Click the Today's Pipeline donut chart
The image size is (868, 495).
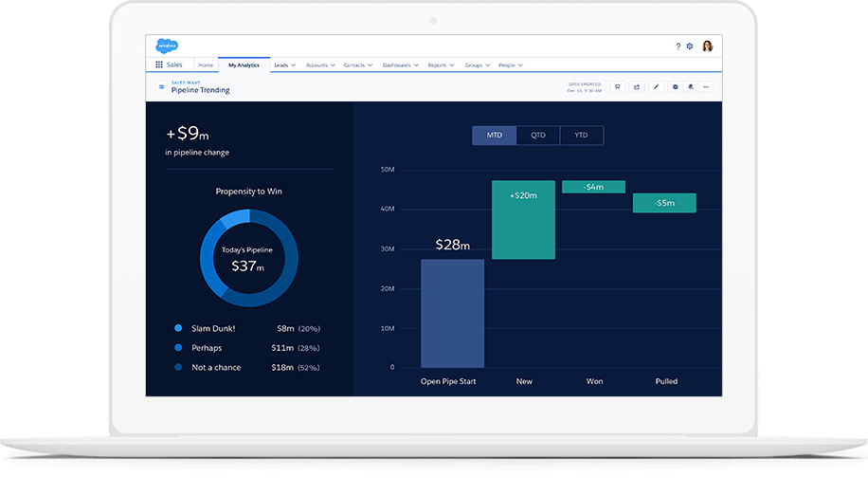coord(249,258)
